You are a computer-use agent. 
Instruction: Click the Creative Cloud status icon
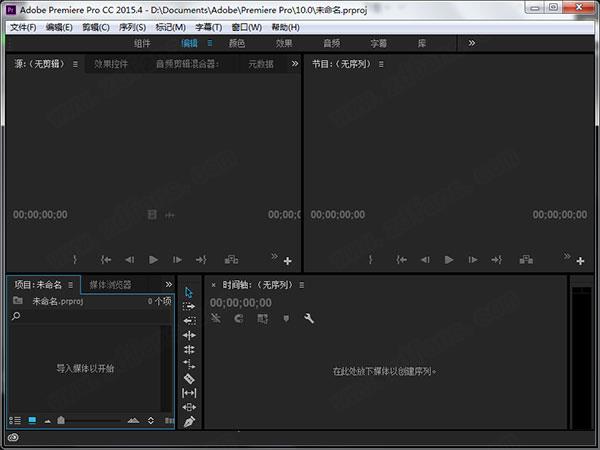[x=13, y=437]
